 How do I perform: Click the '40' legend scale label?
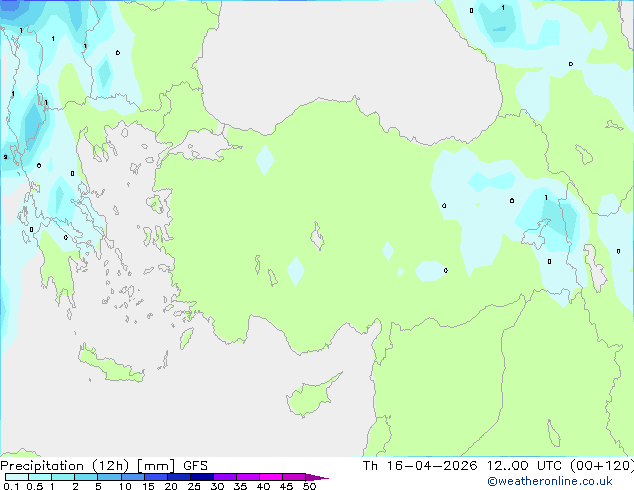263,486
